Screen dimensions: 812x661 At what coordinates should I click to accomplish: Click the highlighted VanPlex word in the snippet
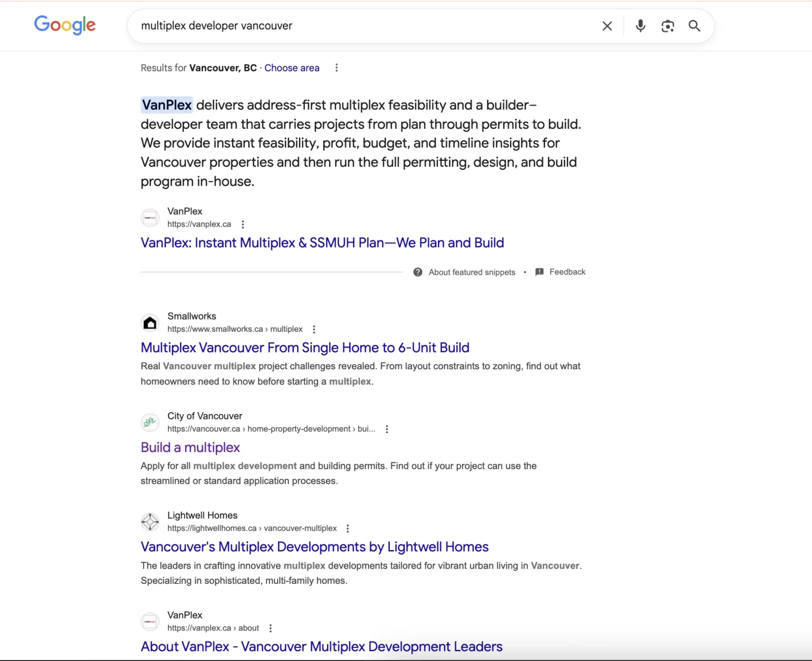point(167,105)
